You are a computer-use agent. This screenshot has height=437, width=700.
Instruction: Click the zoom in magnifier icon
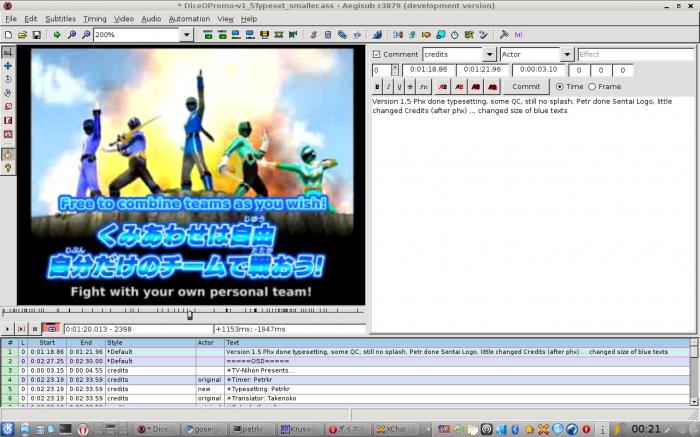coord(71,34)
